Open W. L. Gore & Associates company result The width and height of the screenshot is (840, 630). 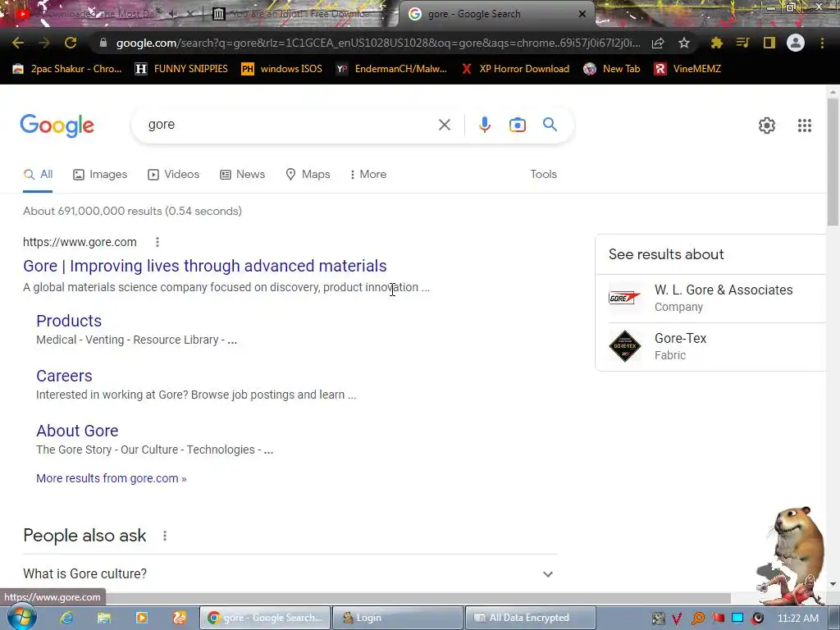[710, 299]
